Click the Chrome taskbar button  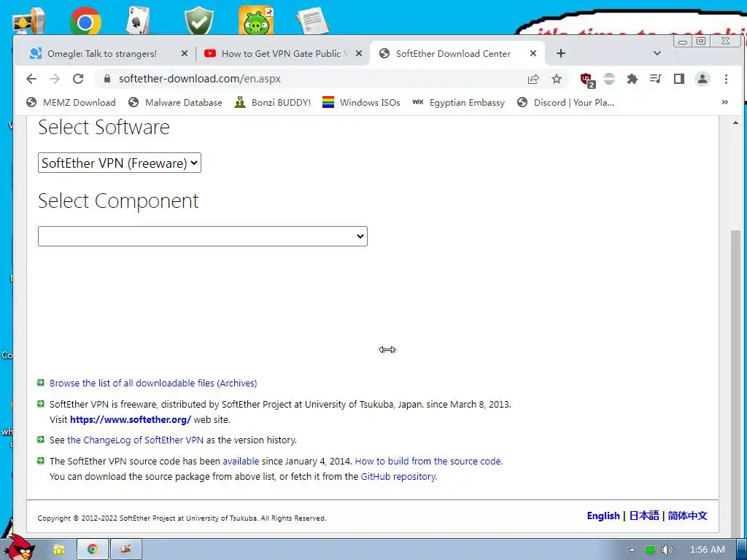[x=93, y=550]
